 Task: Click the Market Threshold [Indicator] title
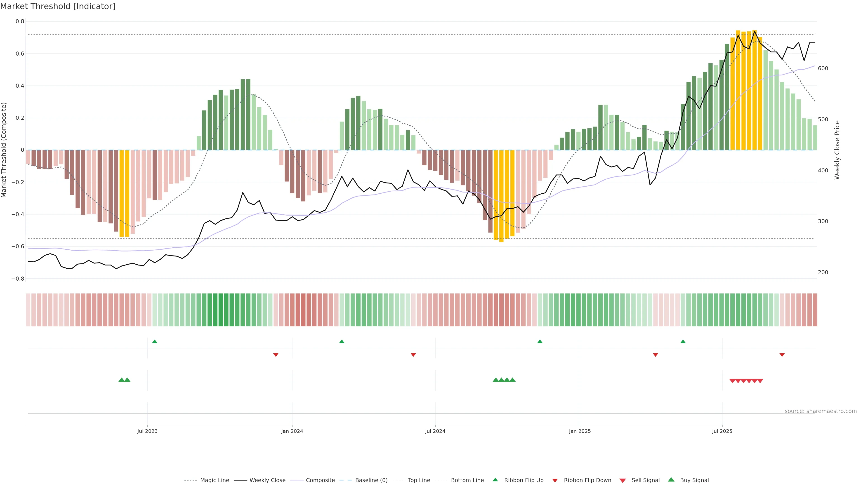pyautogui.click(x=58, y=6)
